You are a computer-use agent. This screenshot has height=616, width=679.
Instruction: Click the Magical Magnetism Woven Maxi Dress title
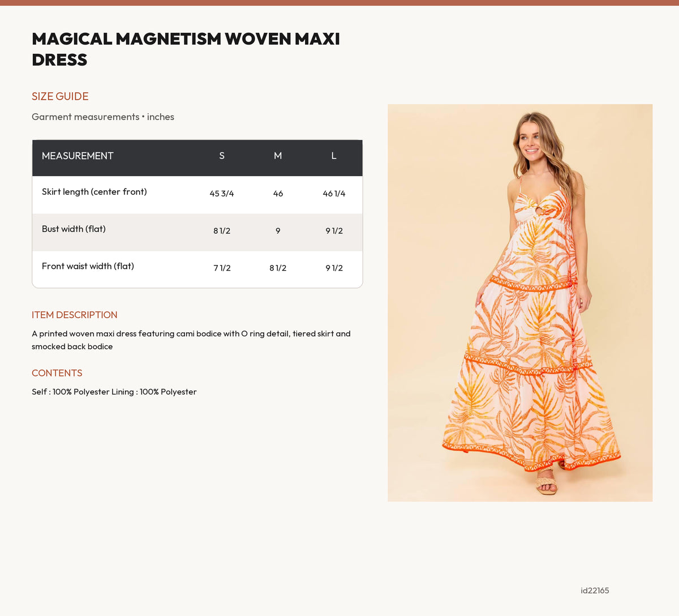[186, 49]
